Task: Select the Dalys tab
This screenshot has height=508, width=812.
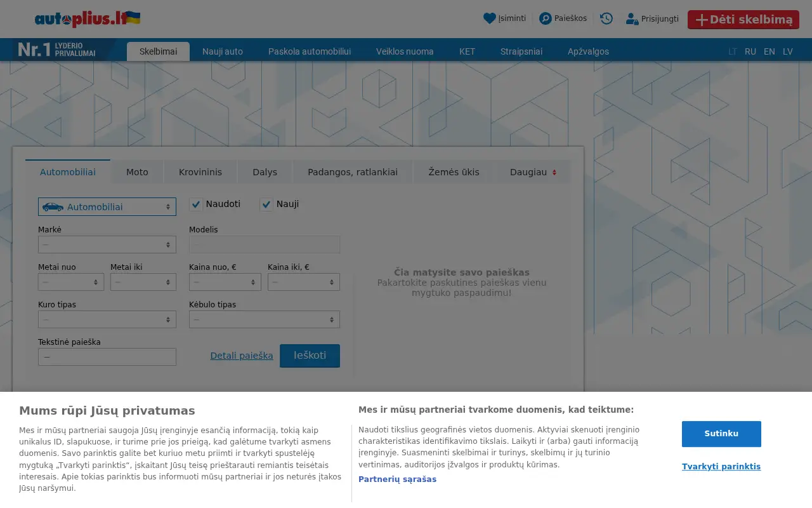Action: 265,172
